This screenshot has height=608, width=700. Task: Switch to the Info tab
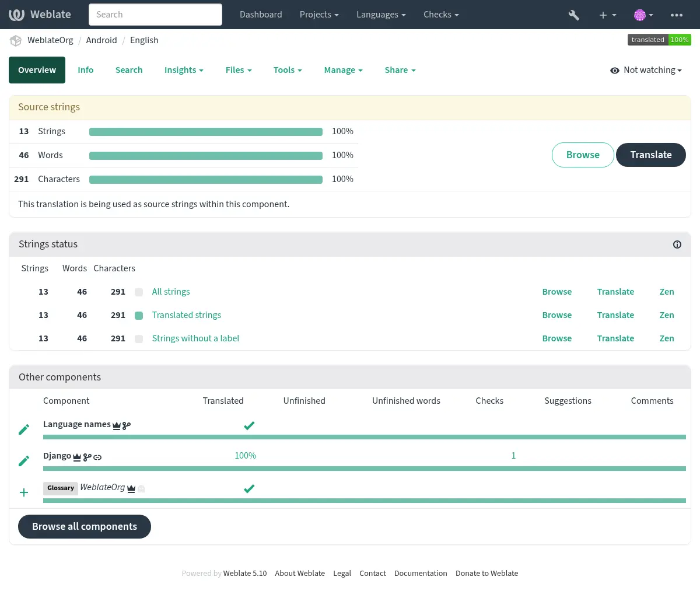click(x=86, y=70)
